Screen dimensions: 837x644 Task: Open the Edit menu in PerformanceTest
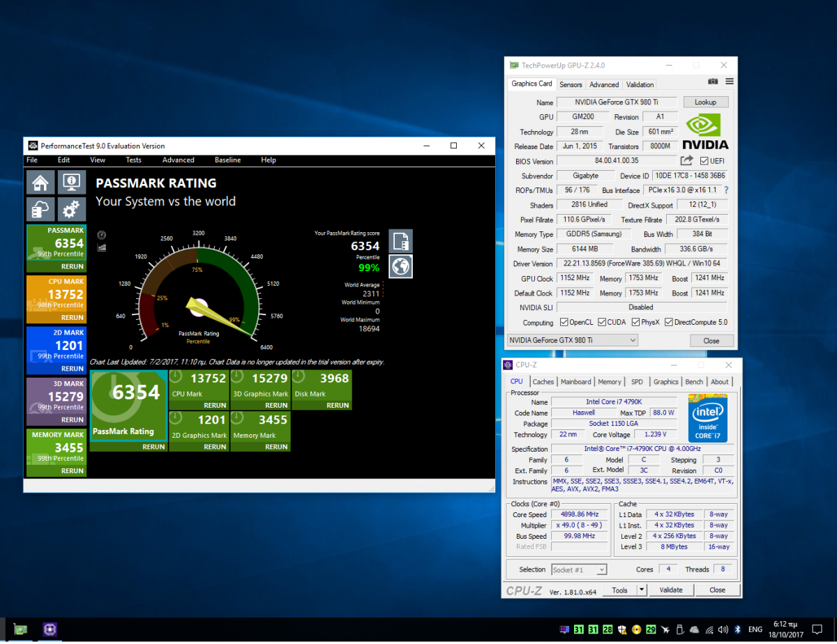[63, 160]
